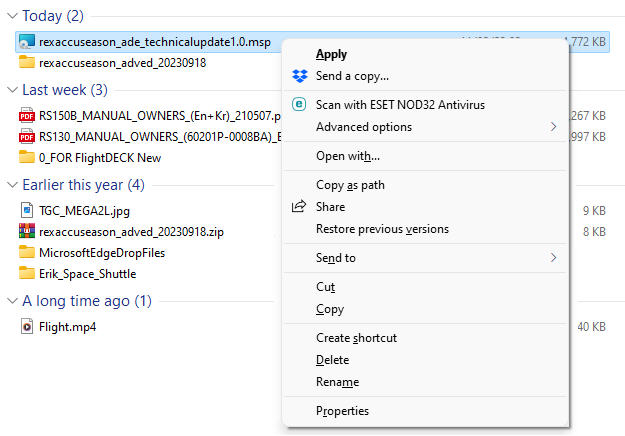625x436 pixels.
Task: Select the MicrosoftEdgeDropFiles folder
Action: pyautogui.click(x=101, y=252)
